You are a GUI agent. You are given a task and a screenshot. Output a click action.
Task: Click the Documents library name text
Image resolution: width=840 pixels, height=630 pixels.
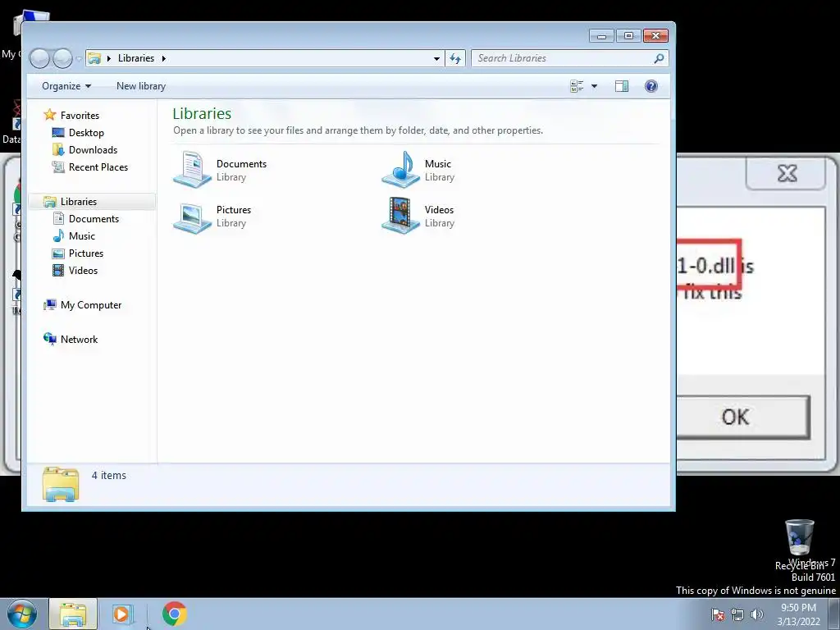242,164
